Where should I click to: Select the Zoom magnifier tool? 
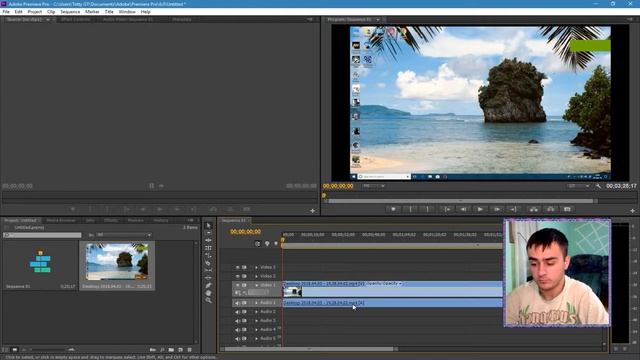coord(208,300)
